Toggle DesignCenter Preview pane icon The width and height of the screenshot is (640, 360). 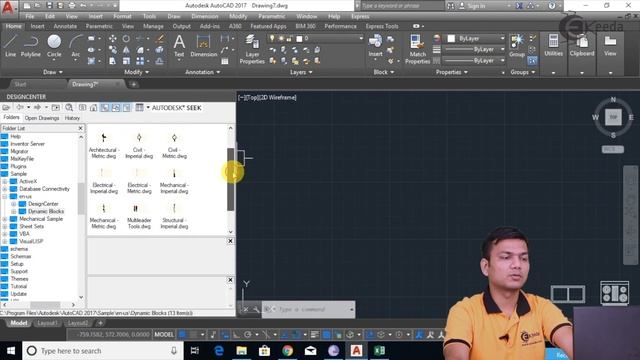116,107
